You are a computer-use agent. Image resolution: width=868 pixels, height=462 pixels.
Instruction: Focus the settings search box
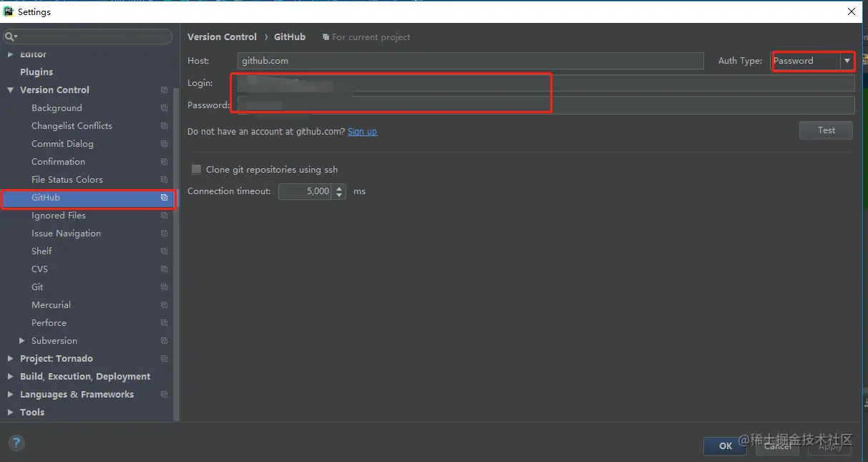[87, 37]
